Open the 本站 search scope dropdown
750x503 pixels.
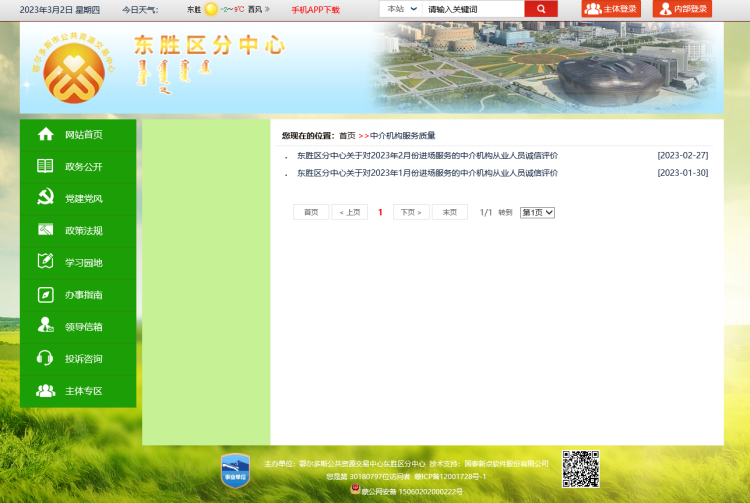point(401,9)
